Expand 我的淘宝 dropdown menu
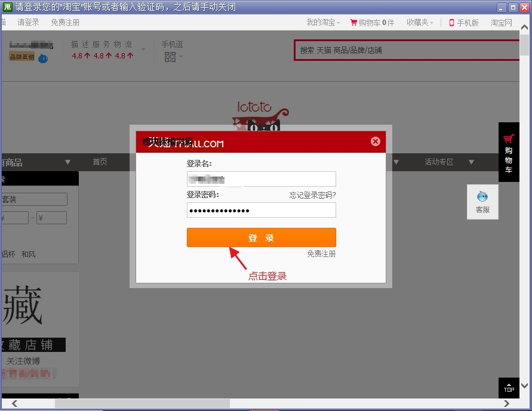 pyautogui.click(x=323, y=22)
